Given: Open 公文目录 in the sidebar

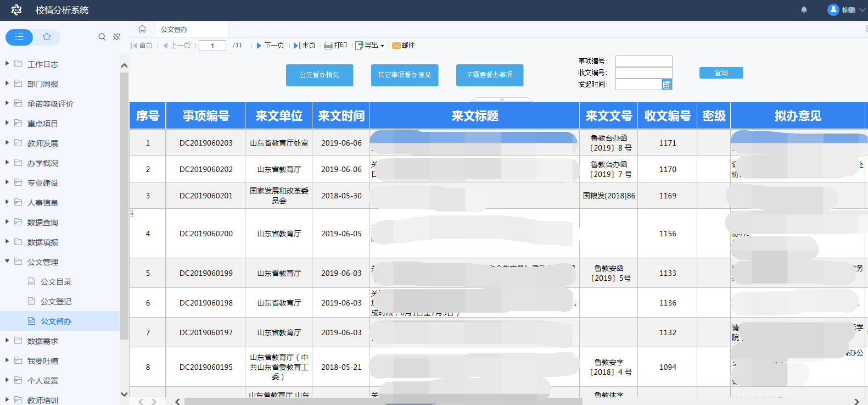Looking at the screenshot, I should coord(56,282).
